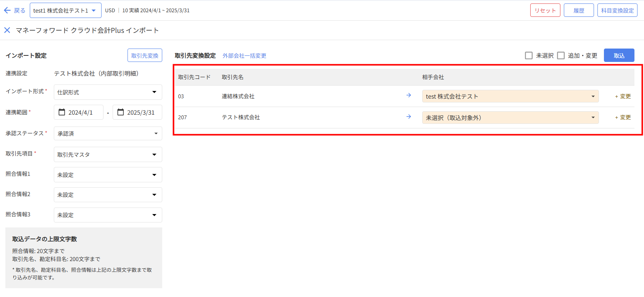Close the import panel with X icon
644x297 pixels.
[x=7, y=30]
